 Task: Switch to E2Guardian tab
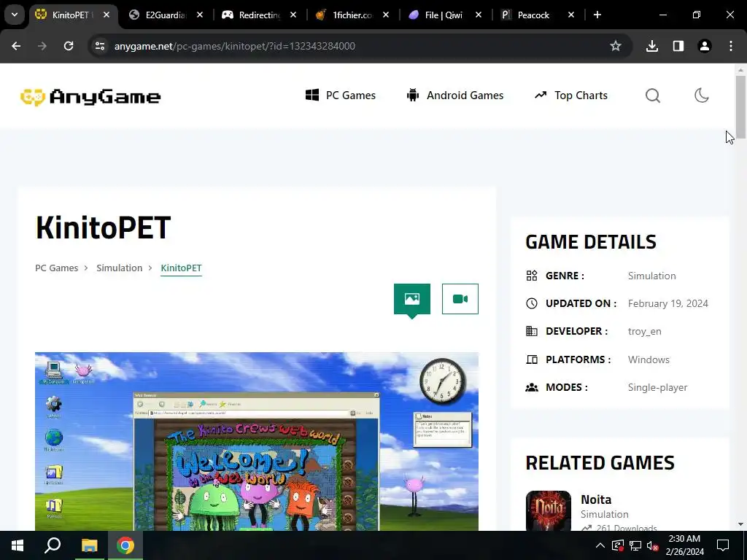click(167, 15)
